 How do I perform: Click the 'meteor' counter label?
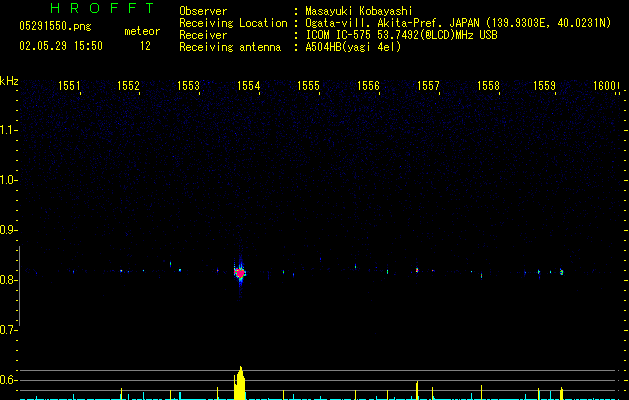[142, 31]
